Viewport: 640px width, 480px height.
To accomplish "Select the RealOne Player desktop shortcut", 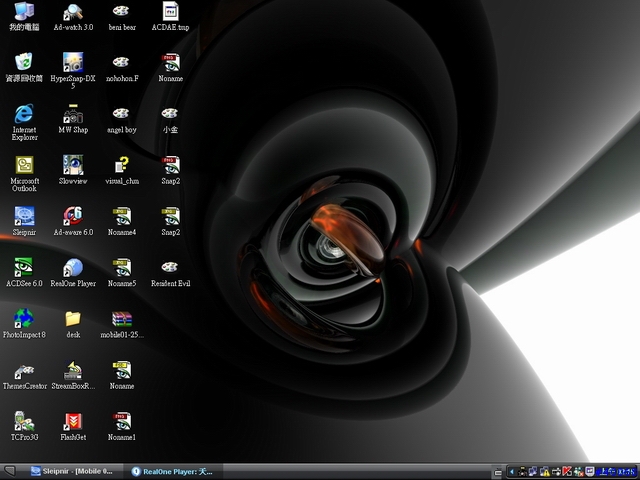I will [x=73, y=267].
